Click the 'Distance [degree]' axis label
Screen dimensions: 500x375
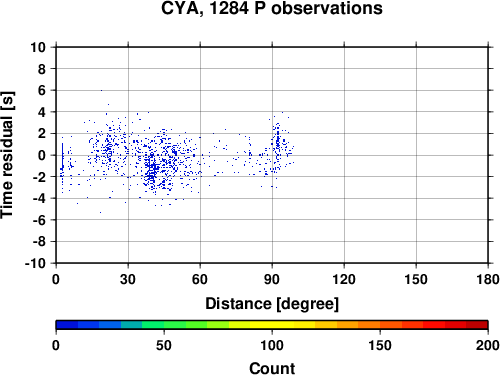(272, 304)
